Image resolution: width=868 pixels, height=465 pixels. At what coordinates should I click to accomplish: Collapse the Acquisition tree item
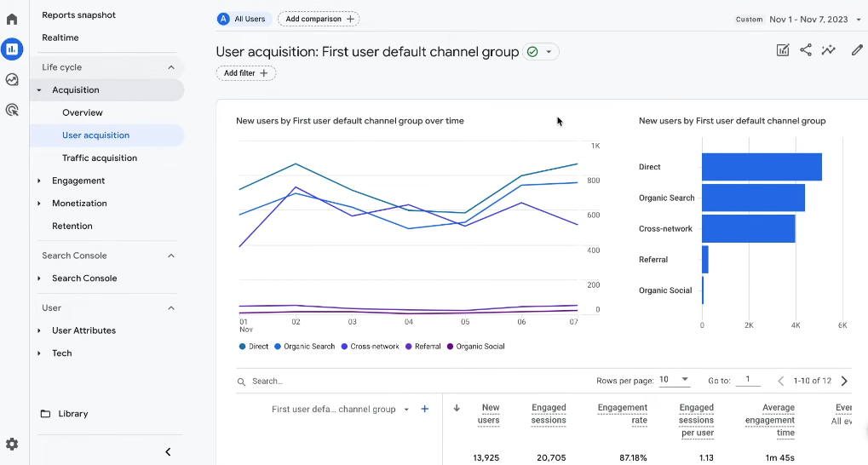coord(38,90)
